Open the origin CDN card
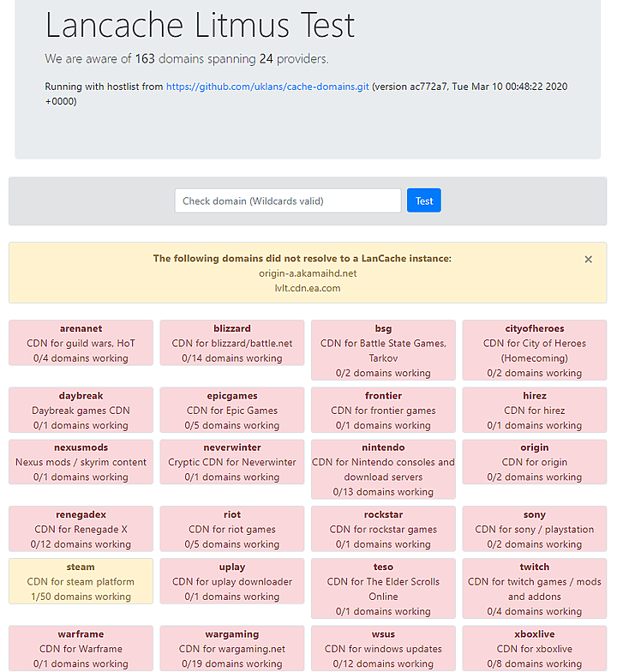 tap(535, 462)
